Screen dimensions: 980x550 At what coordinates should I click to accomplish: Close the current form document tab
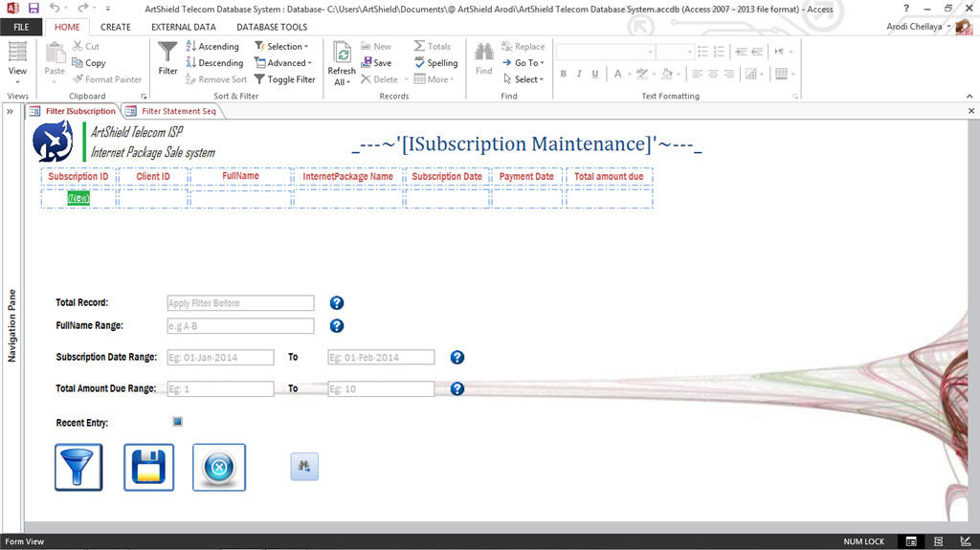971,111
